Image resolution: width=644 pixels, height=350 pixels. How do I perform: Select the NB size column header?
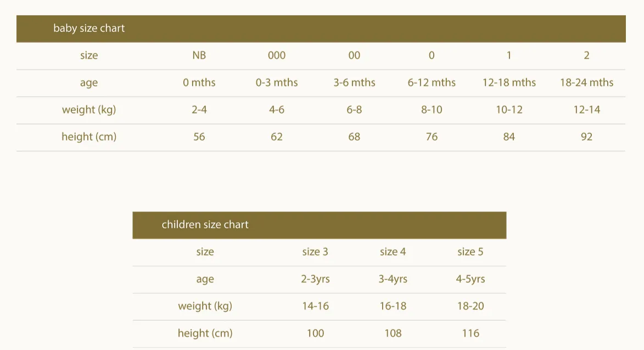tap(199, 55)
